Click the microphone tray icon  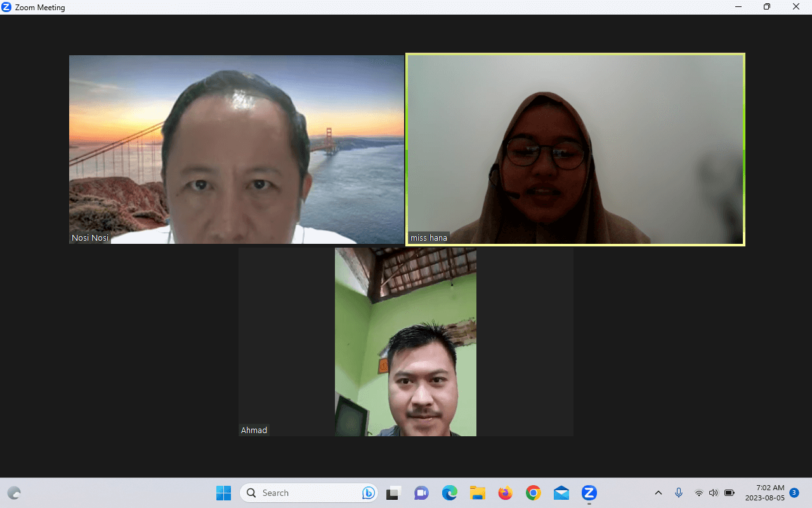679,493
